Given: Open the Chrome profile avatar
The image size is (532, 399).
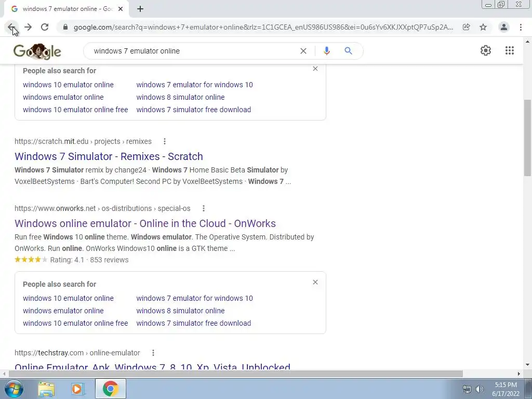Looking at the screenshot, I should pos(504,27).
